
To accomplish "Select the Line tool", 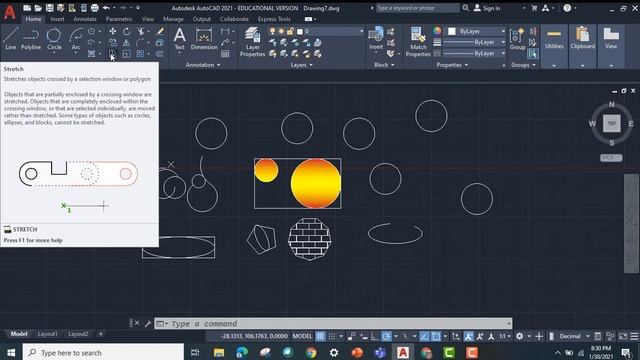I will coord(11,38).
